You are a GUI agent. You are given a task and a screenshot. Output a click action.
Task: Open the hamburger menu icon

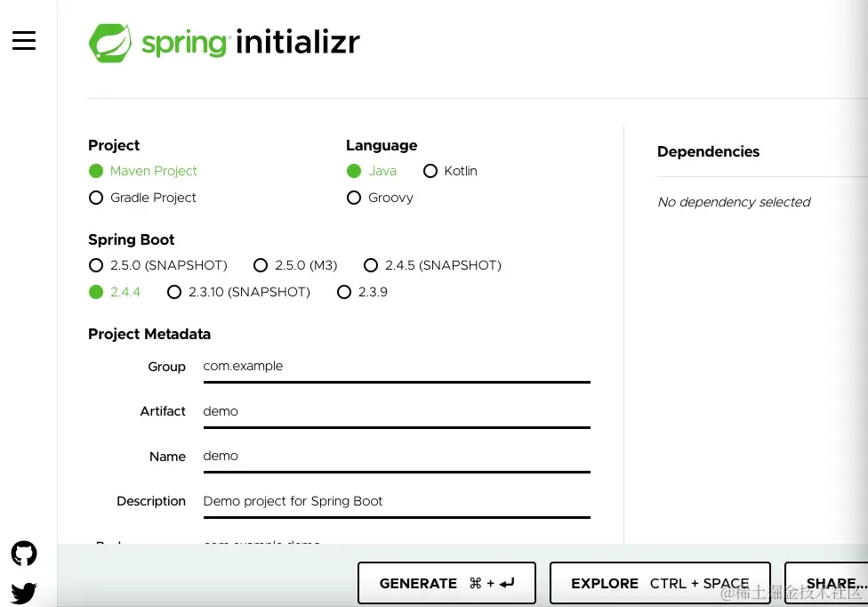pos(24,40)
